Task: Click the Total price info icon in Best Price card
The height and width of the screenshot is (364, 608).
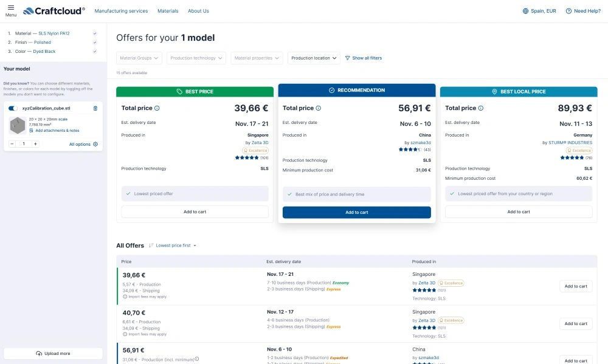Action: coord(157,108)
